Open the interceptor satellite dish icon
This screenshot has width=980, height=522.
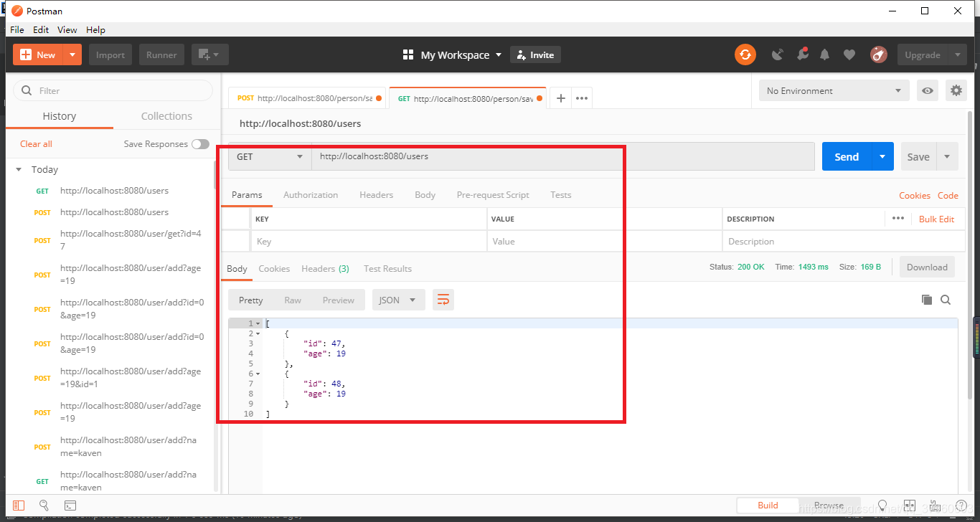pyautogui.click(x=778, y=54)
